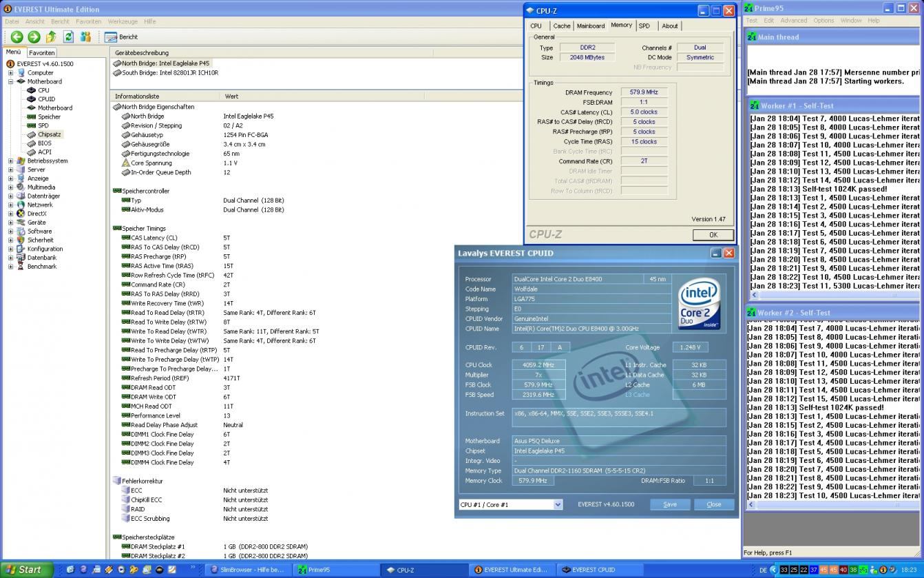Refresh the EVEREST page

[x=68, y=37]
